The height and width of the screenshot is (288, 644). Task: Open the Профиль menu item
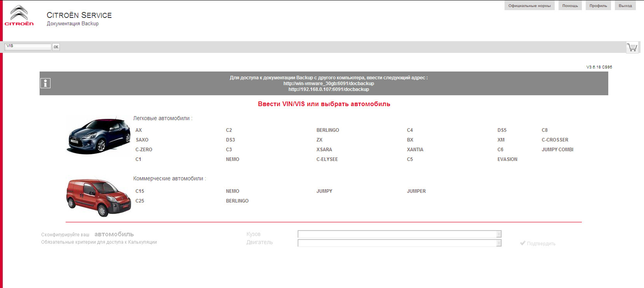[x=598, y=6]
